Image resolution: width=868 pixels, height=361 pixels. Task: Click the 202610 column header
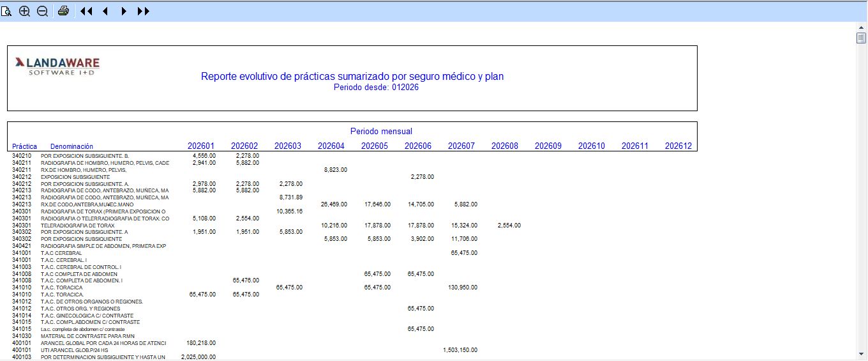pyautogui.click(x=592, y=146)
